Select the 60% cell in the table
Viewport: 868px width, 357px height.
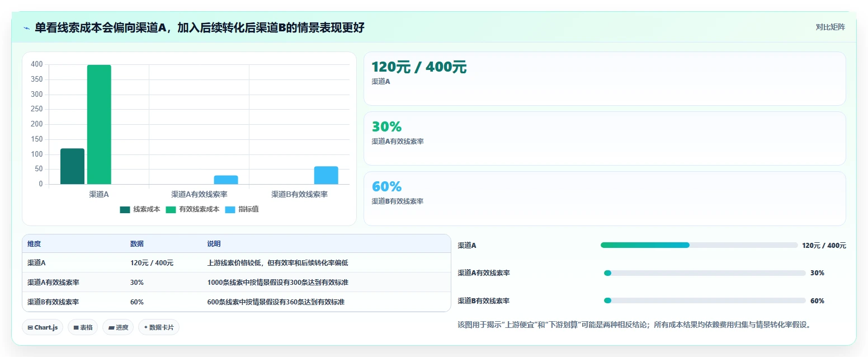pyautogui.click(x=136, y=302)
